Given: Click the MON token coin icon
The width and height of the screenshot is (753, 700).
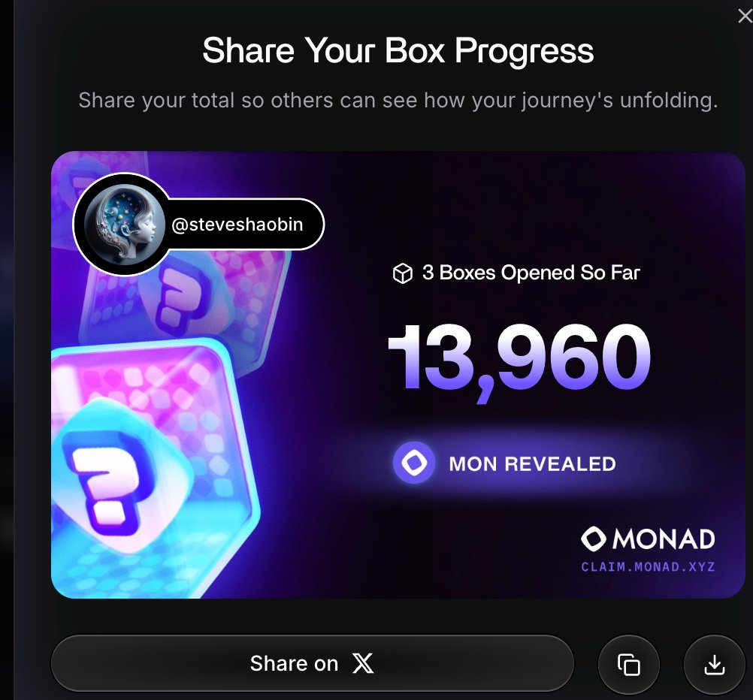Looking at the screenshot, I should point(415,463).
